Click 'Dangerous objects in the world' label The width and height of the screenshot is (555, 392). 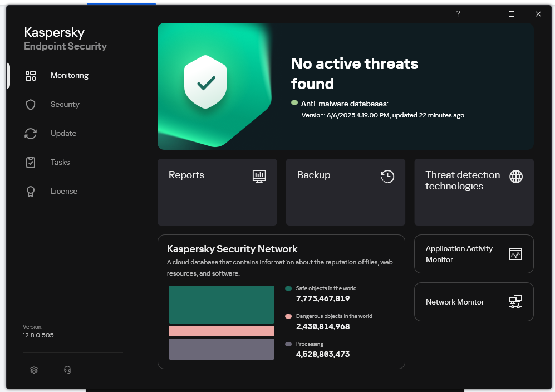[x=334, y=316]
